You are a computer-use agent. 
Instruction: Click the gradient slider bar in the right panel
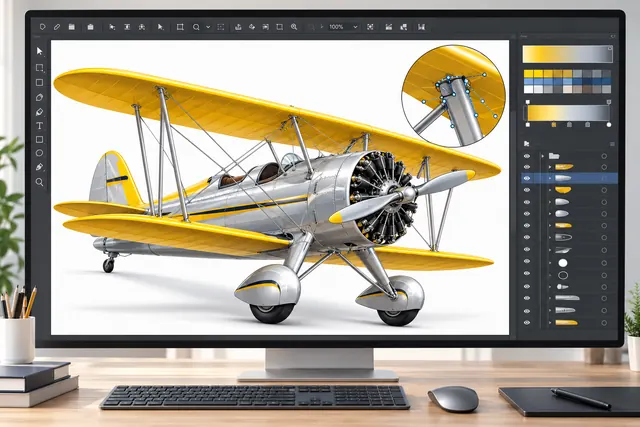coord(568,113)
